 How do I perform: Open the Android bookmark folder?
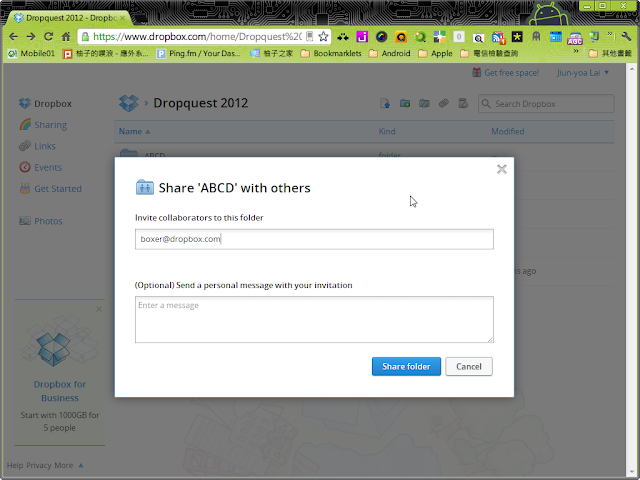point(389,53)
